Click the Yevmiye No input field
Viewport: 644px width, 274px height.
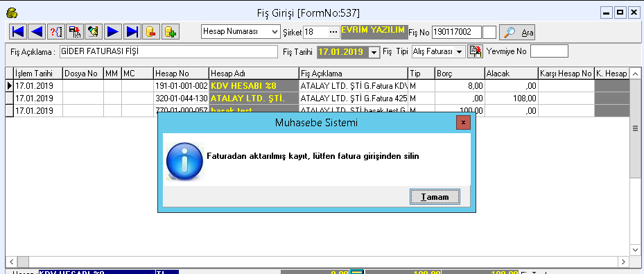[549, 51]
